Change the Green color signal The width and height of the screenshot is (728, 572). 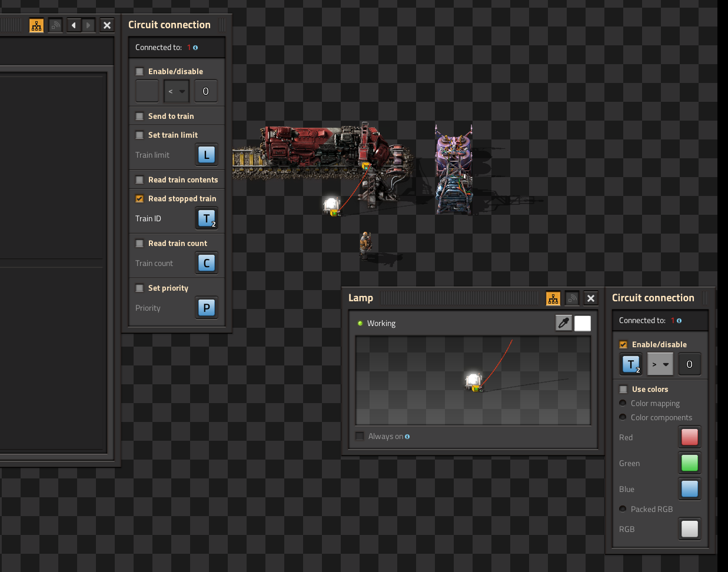click(x=690, y=463)
